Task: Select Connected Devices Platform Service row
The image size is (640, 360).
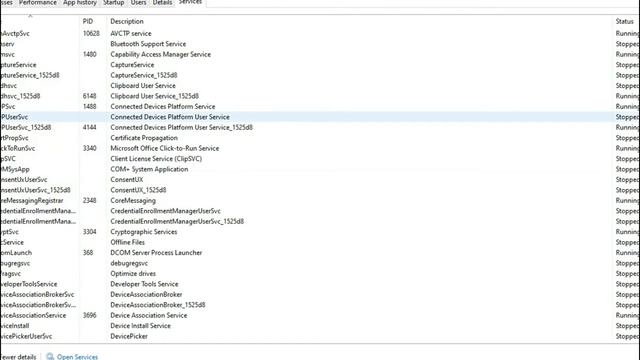Action: tap(320, 107)
